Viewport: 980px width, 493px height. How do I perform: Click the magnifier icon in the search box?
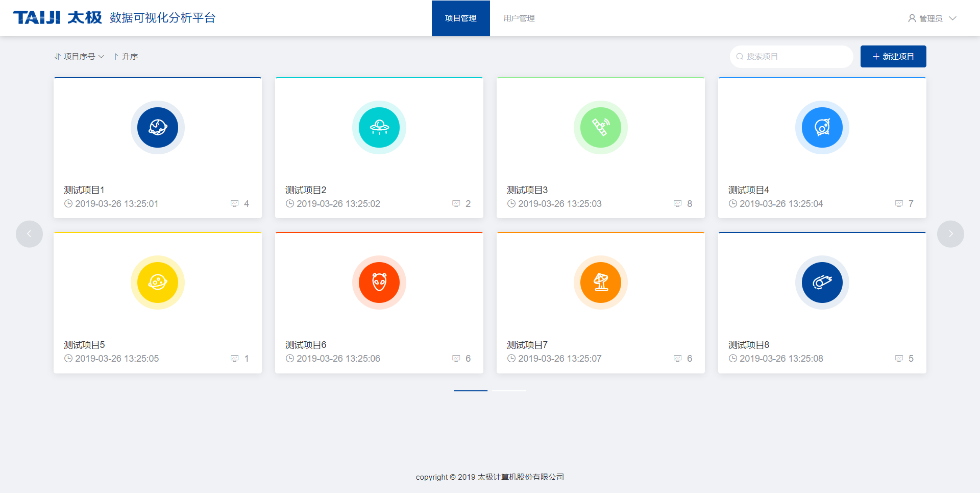coord(740,57)
